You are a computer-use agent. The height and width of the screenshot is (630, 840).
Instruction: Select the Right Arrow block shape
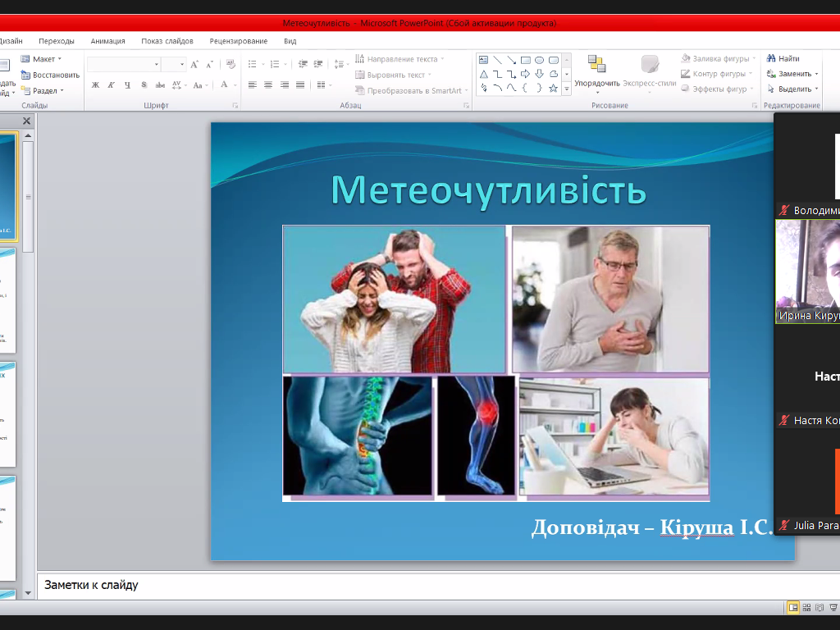click(526, 74)
